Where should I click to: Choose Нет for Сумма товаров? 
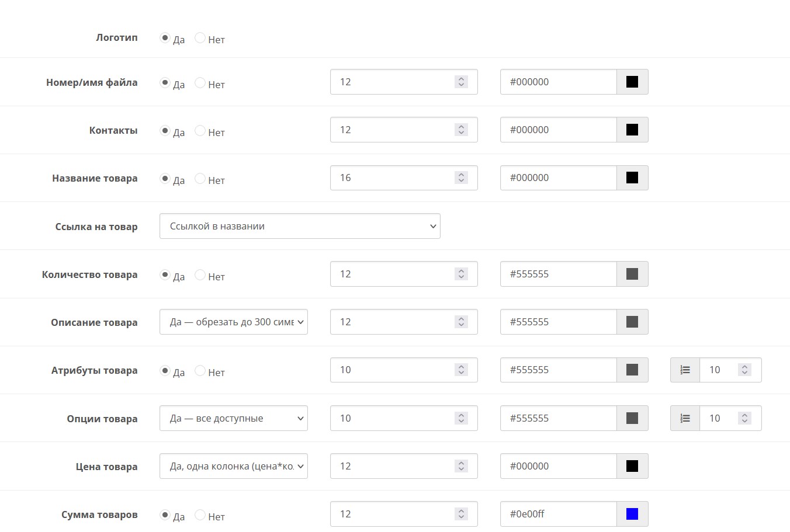[200, 515]
